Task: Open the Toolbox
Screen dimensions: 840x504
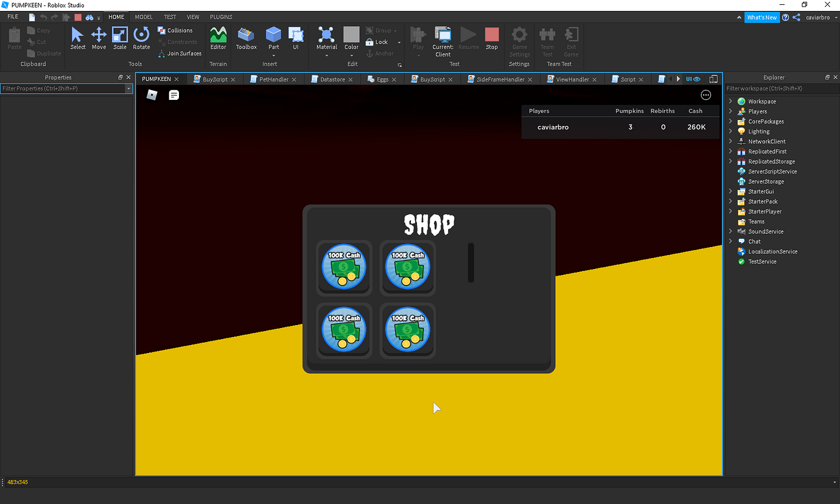Action: tap(246, 38)
